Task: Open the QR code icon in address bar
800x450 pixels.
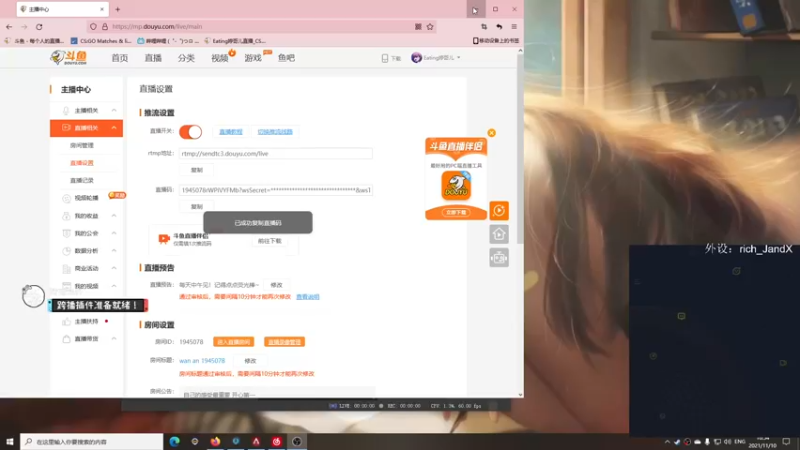Action: [418, 27]
